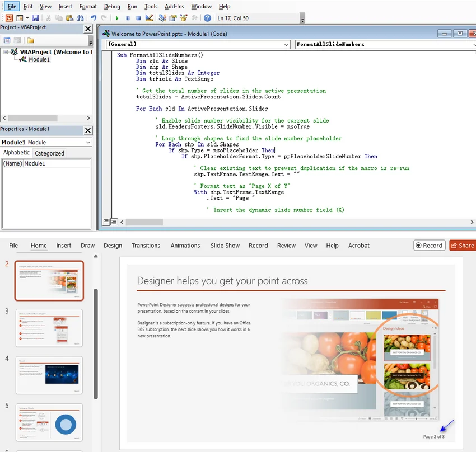Click the Share button in PowerPoint
This screenshot has width=476, height=452.
(463, 246)
